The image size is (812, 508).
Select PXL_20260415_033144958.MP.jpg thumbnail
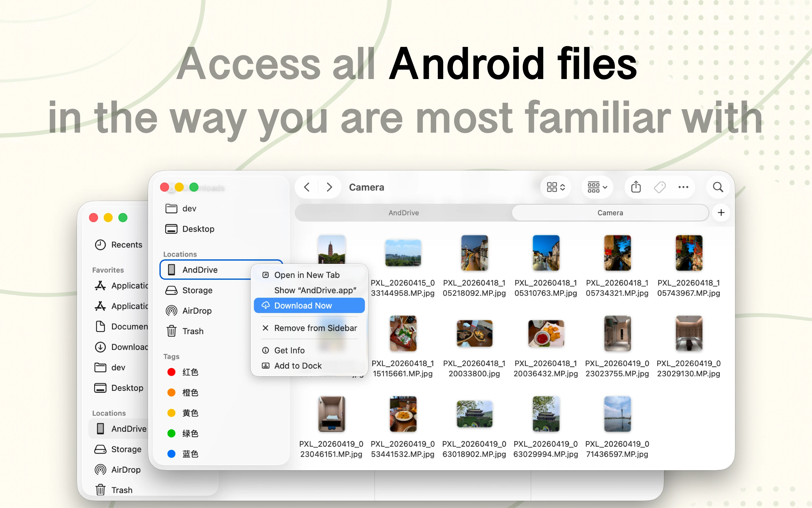pos(403,253)
